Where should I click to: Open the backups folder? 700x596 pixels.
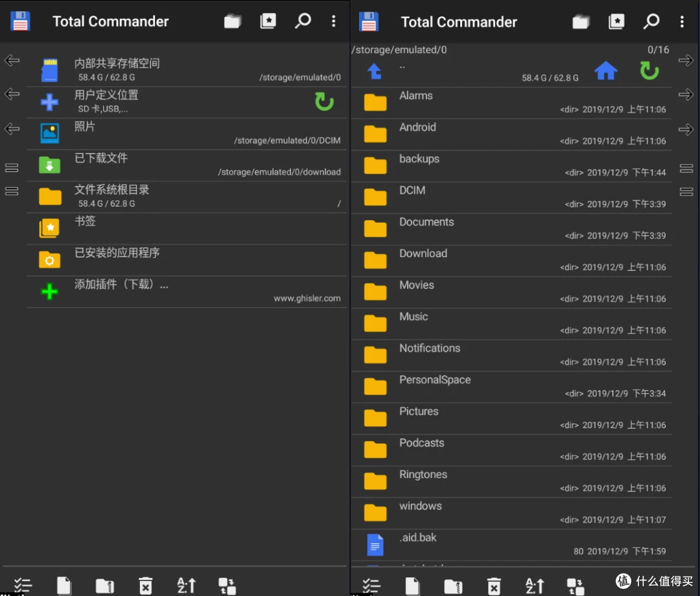[511, 166]
